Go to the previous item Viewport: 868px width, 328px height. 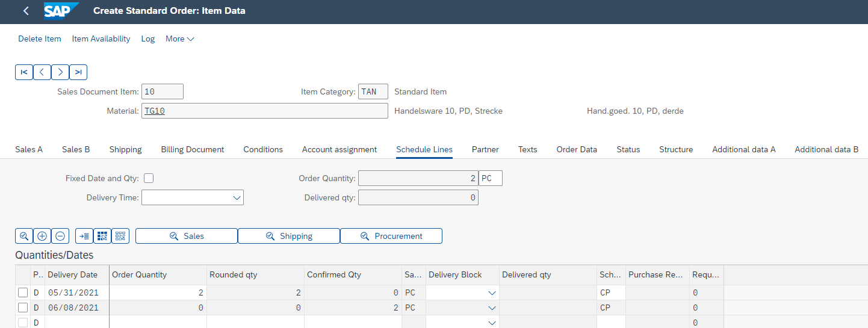(x=42, y=72)
